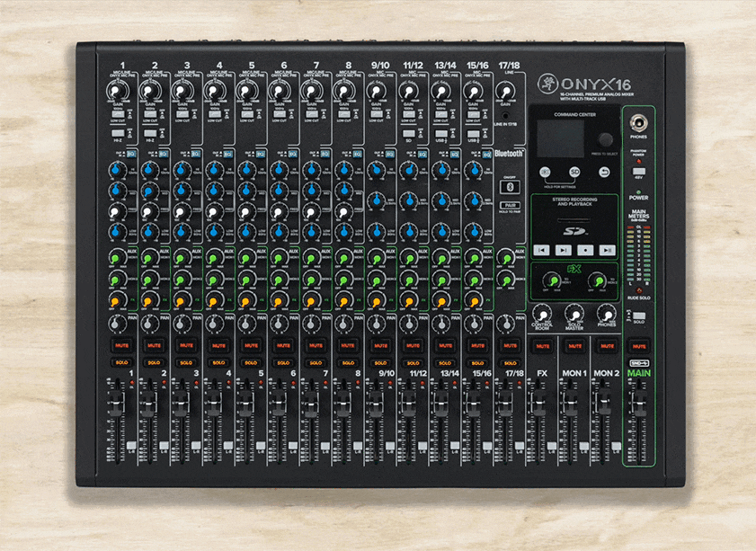Click the Control Room level knob
The image size is (756, 551).
(x=542, y=315)
